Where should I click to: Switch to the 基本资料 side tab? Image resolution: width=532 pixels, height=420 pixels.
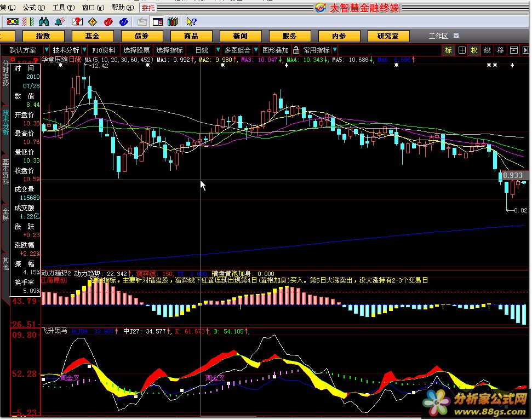point(5,171)
